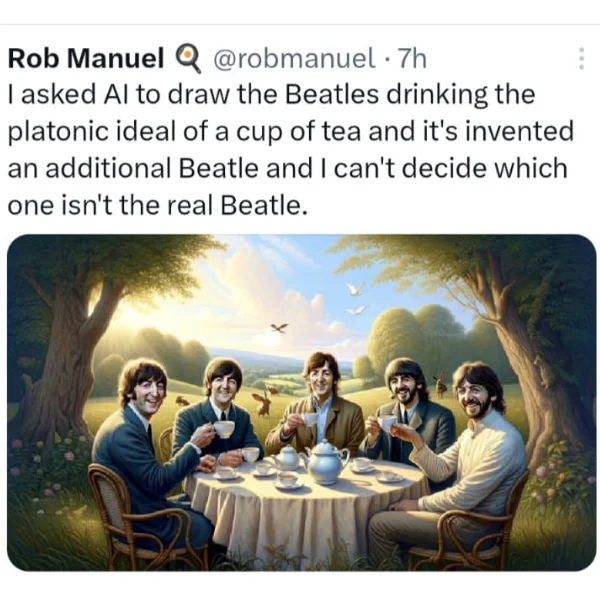Screen dimensions: 600x600
Task: Select the large teapot on the table
Action: tap(326, 458)
